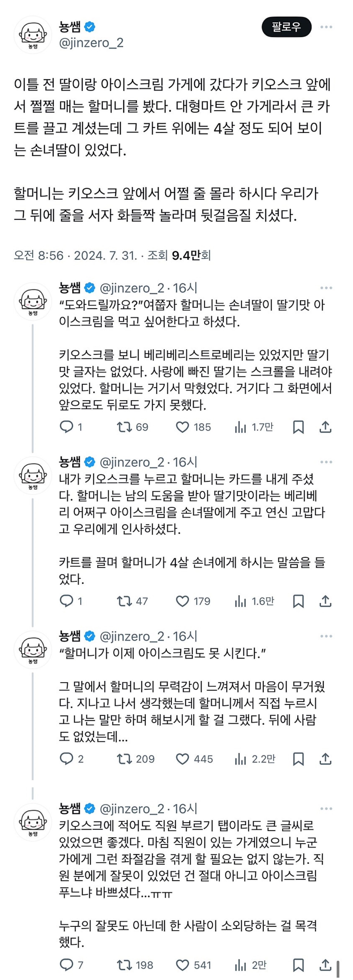353x980 pixels.
Task: Open the @jinzero_2 handle at top
Action: pyautogui.click(x=91, y=43)
